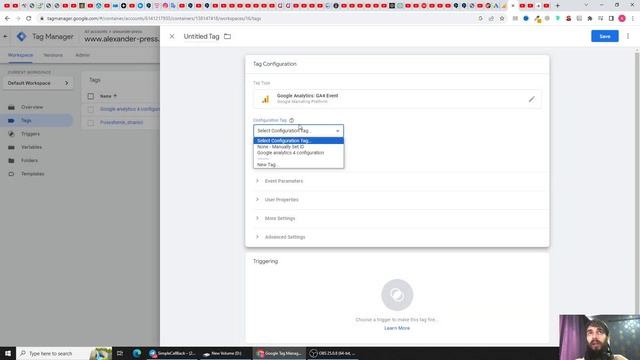Toggle the select-all checkbox beside Name
This screenshot has width=640, height=360.
tap(91, 96)
